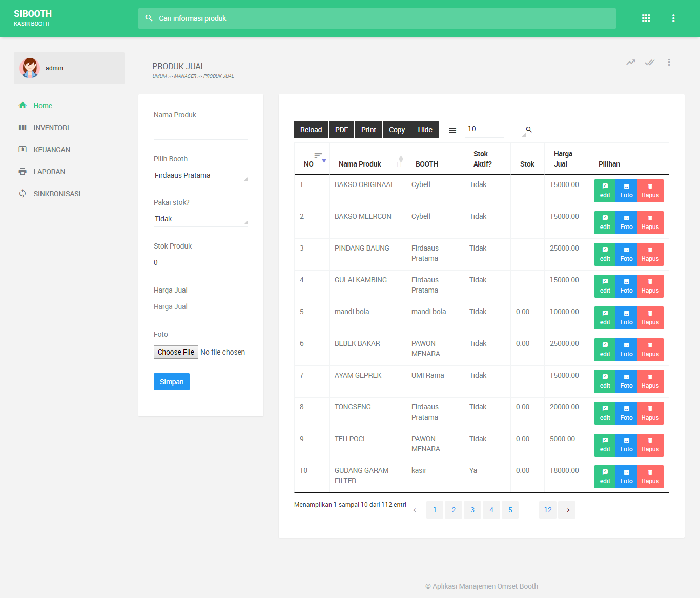
Task: Open the apps grid icon in header
Action: click(646, 18)
